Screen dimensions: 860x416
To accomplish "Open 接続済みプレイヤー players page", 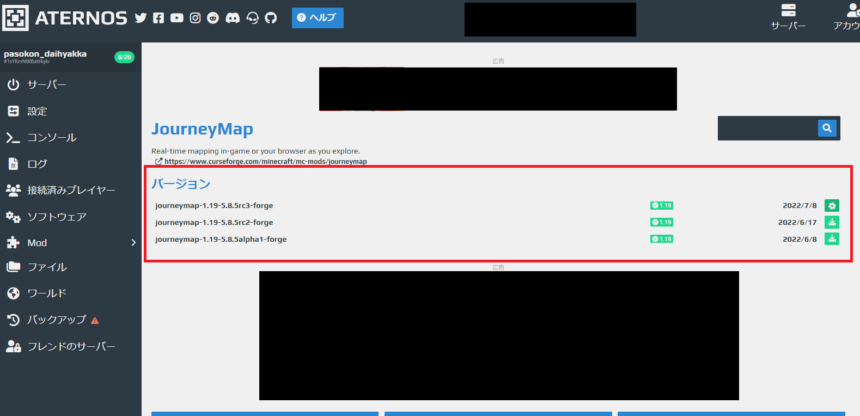I will 70,190.
